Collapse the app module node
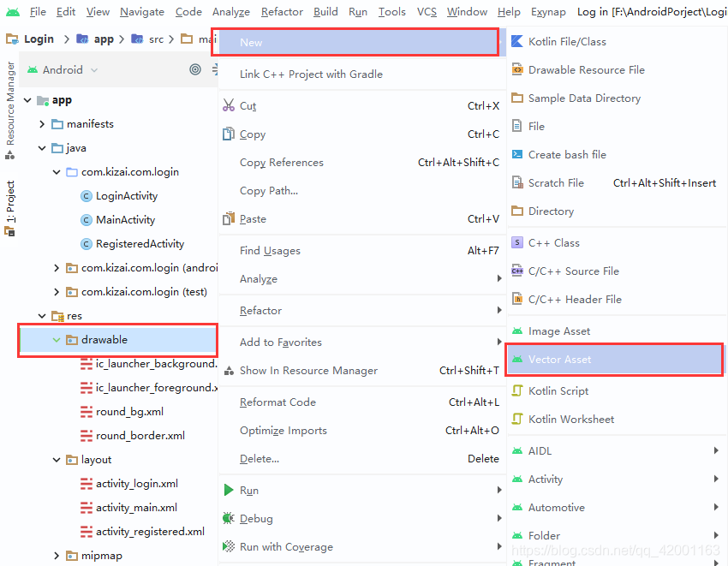The image size is (728, 566). [x=27, y=100]
